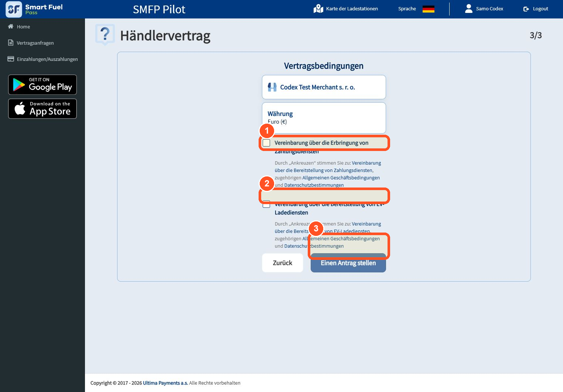The height and width of the screenshot is (392, 563).
Task: Open payment services Datenschutzbestimmungen link
Action: pyautogui.click(x=314, y=185)
